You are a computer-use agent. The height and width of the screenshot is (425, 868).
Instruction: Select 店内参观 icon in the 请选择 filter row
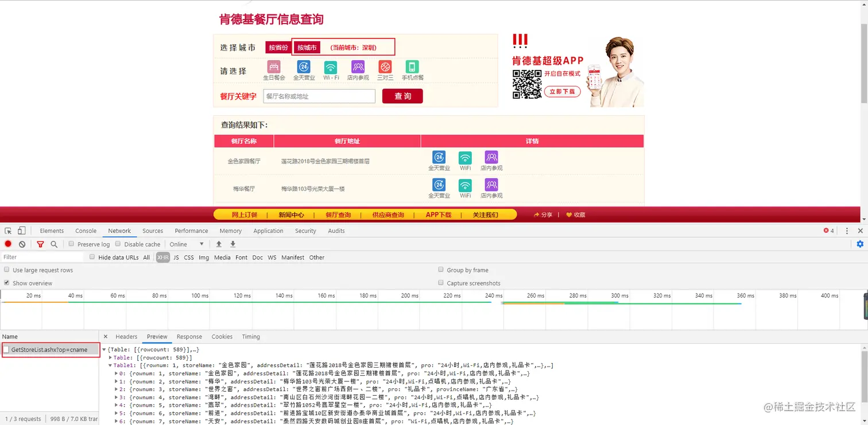pyautogui.click(x=358, y=67)
